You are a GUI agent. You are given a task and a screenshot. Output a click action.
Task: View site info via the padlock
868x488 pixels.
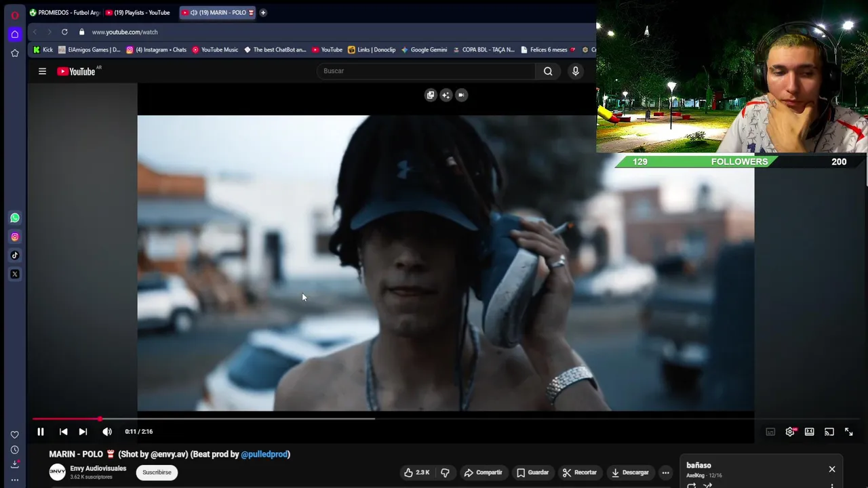pos(81,32)
